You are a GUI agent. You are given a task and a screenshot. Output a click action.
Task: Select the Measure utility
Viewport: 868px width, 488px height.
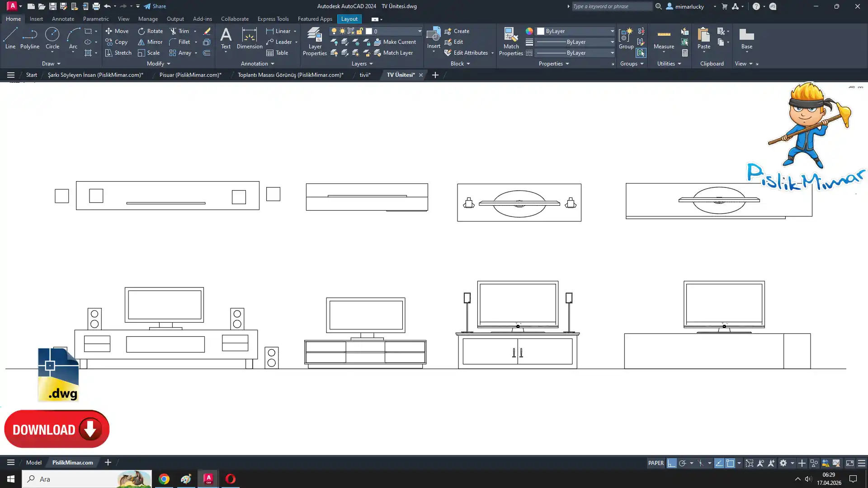(664, 38)
